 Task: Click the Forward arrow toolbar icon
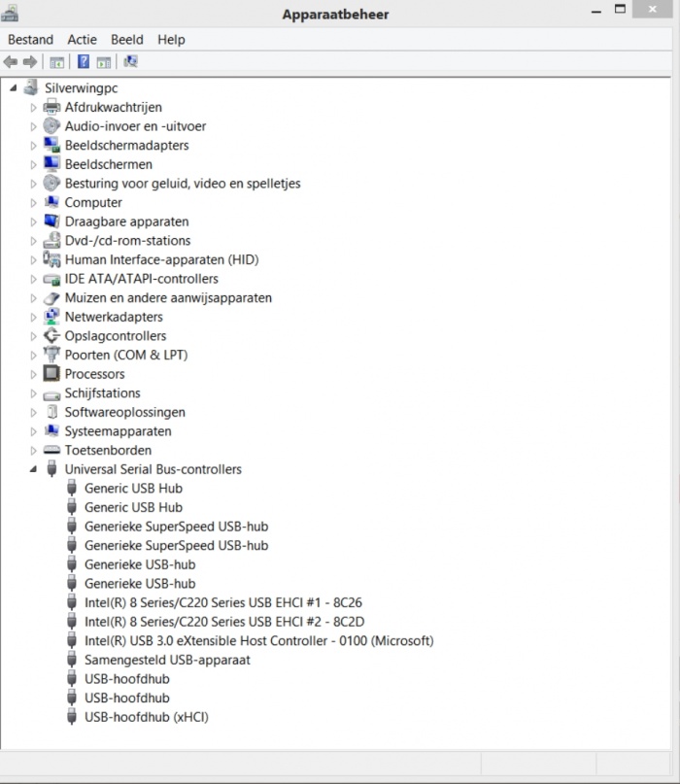[30, 62]
